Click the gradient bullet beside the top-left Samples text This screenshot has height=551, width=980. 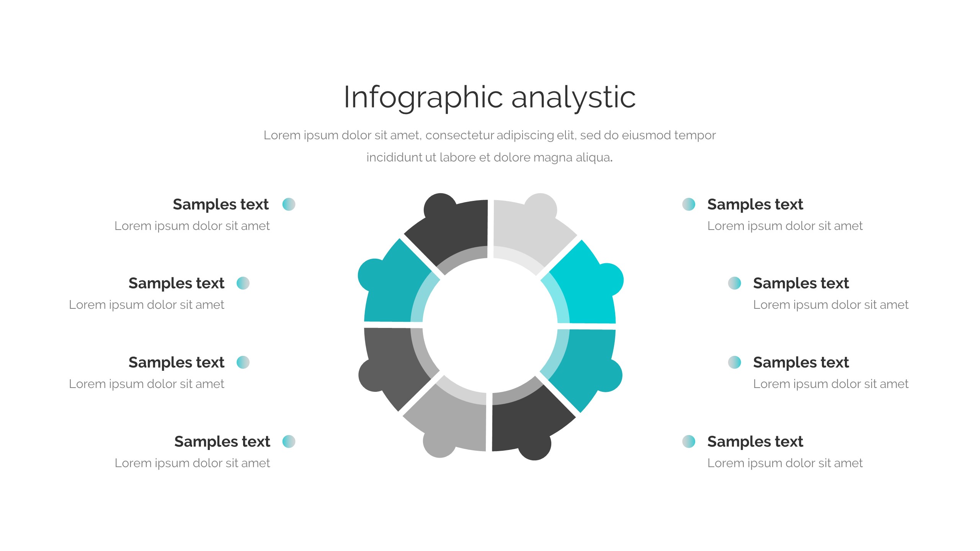pos(289,204)
